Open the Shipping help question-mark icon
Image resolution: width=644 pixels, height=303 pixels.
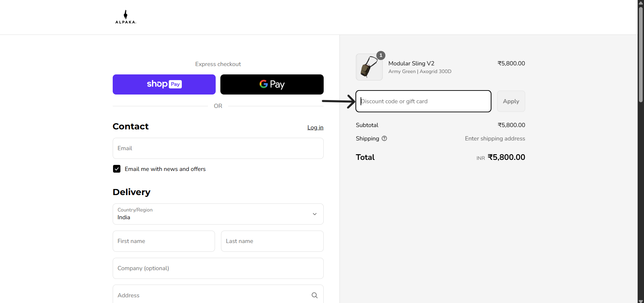click(384, 138)
